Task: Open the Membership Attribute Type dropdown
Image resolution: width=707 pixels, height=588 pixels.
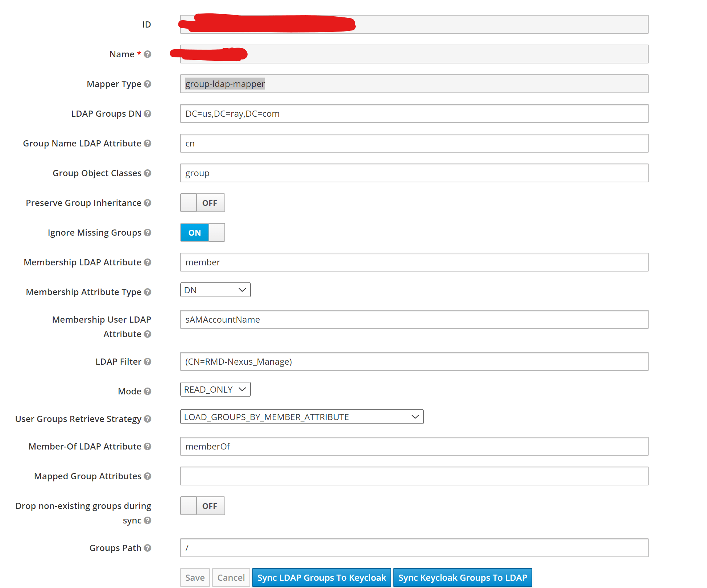Action: point(215,290)
